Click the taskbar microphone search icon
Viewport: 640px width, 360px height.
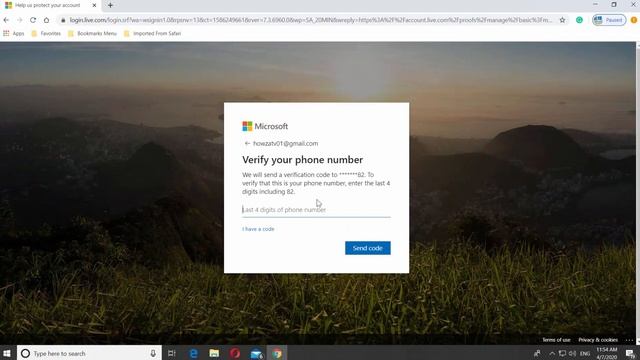coord(153,353)
